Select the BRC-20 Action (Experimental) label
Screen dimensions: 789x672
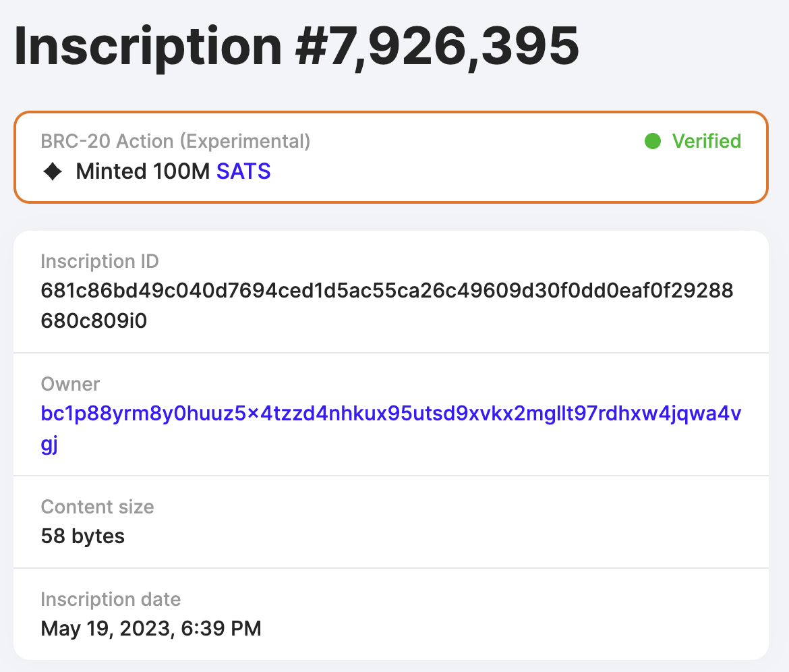click(175, 142)
